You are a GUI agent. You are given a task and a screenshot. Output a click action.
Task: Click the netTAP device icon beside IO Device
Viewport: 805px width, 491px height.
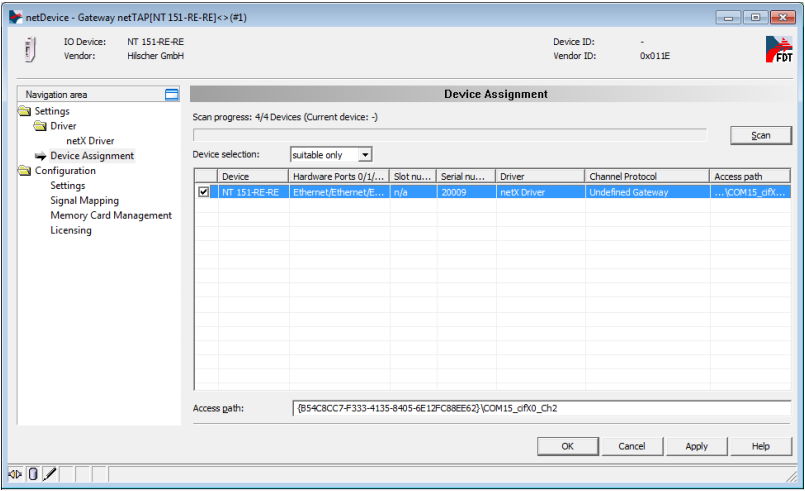click(30, 50)
